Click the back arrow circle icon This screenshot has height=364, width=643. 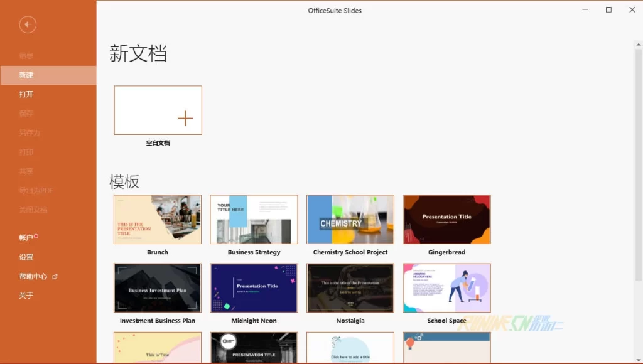click(28, 24)
